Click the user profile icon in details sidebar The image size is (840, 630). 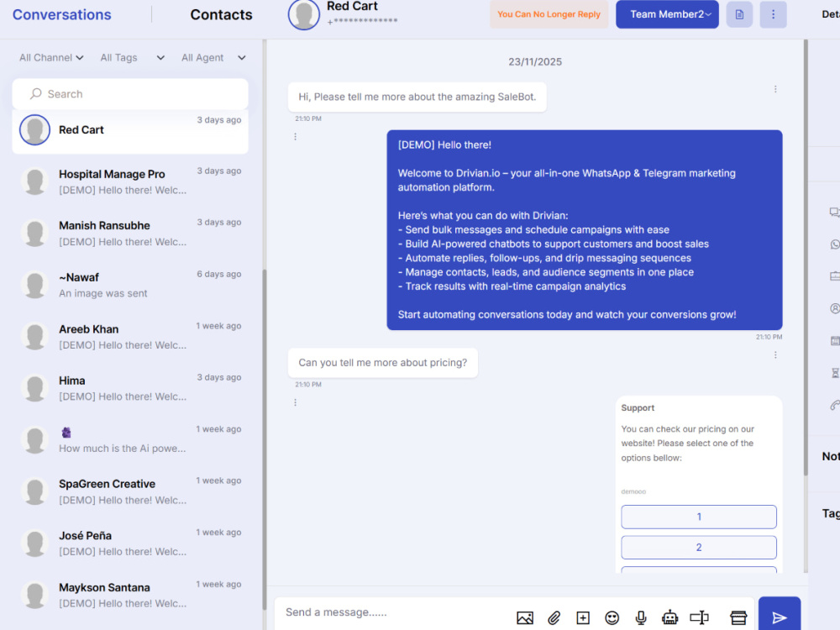pos(835,308)
